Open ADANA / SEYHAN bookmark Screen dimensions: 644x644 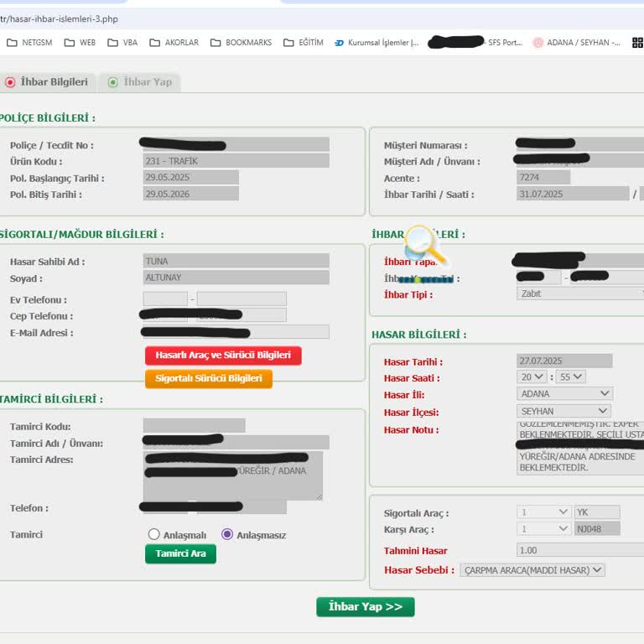[577, 43]
